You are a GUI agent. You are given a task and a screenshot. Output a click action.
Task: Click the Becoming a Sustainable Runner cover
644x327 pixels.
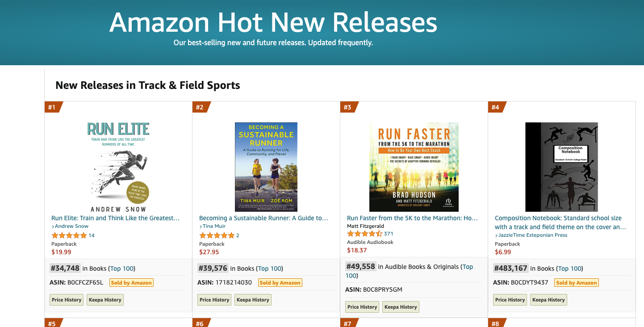tap(265, 167)
